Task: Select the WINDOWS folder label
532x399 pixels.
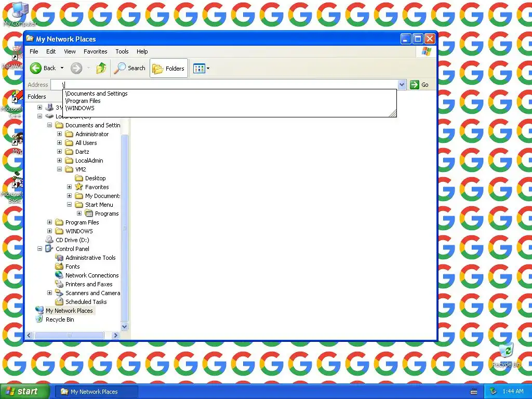Action: [79, 231]
